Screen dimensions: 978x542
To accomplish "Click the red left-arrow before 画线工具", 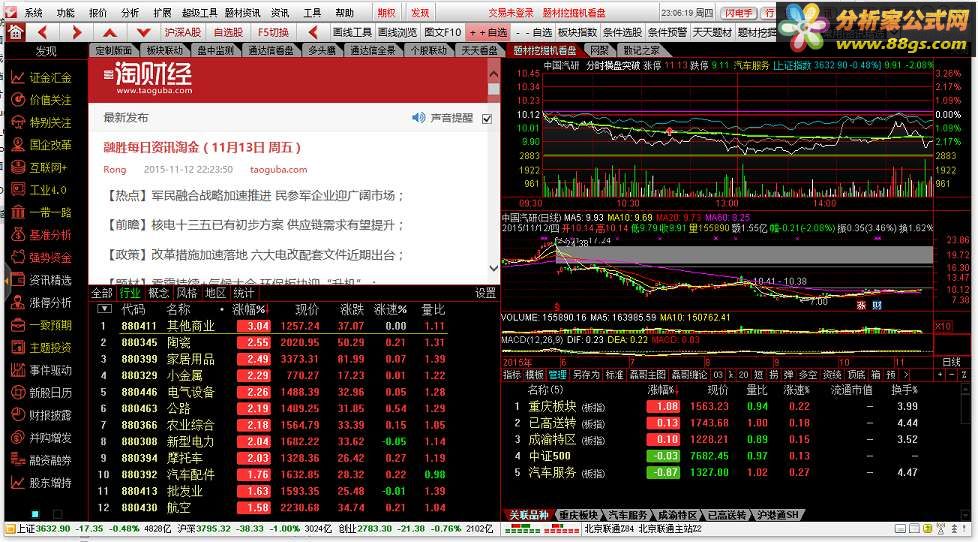I will coord(313,32).
